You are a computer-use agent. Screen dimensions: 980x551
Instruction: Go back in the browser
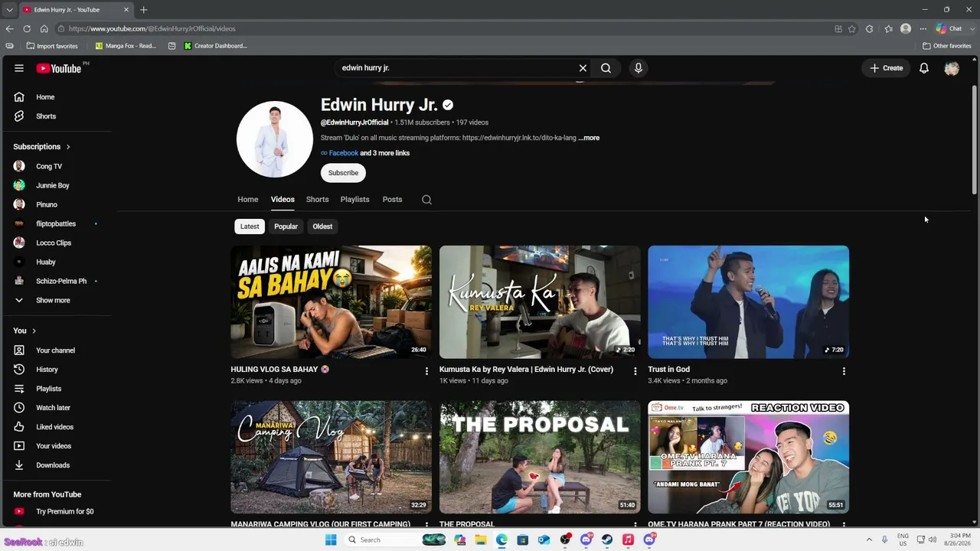tap(9, 29)
